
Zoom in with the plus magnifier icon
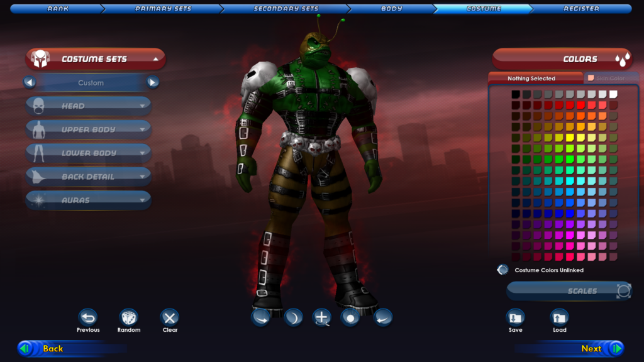(322, 317)
